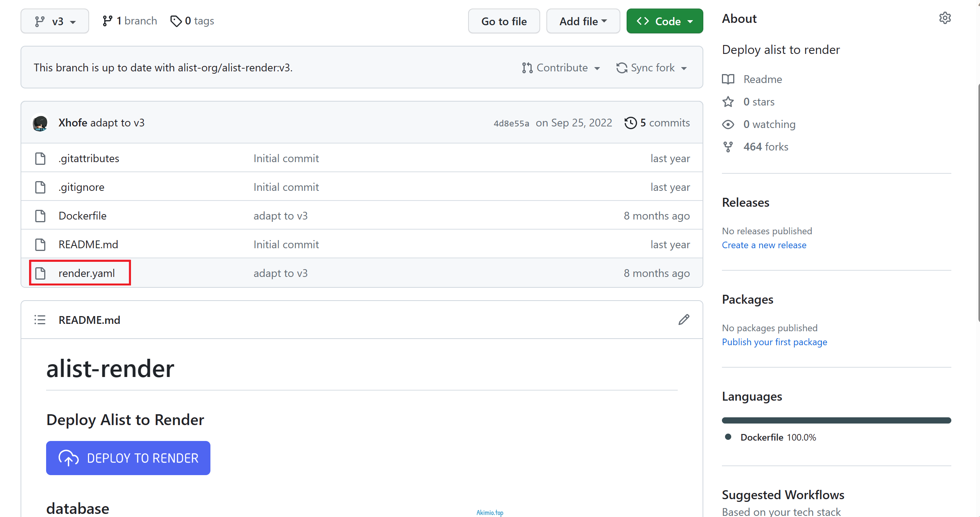Click the branch icon beside 1 branch

pos(107,21)
